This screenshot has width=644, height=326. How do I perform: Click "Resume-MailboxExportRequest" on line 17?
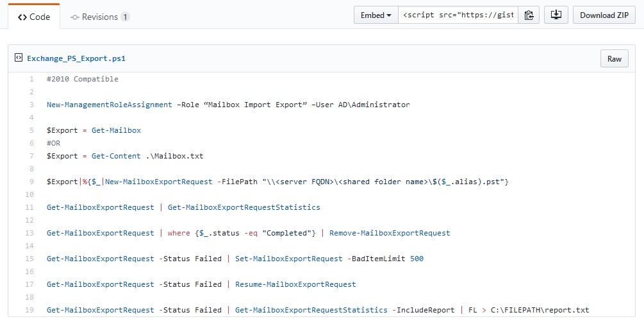pyautogui.click(x=295, y=284)
